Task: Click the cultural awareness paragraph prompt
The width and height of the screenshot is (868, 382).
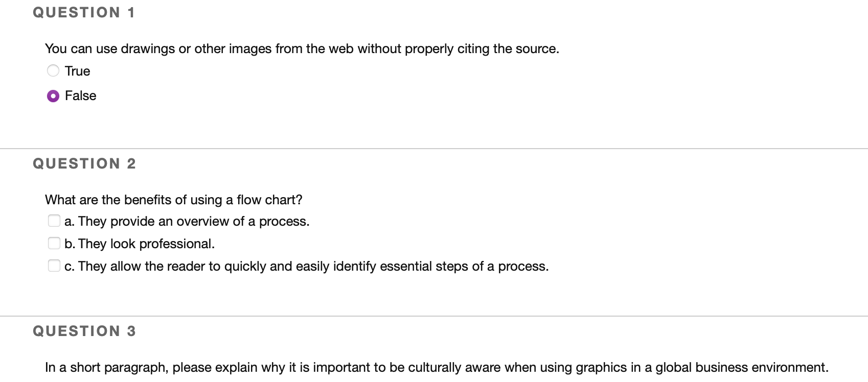Action: 385,367
